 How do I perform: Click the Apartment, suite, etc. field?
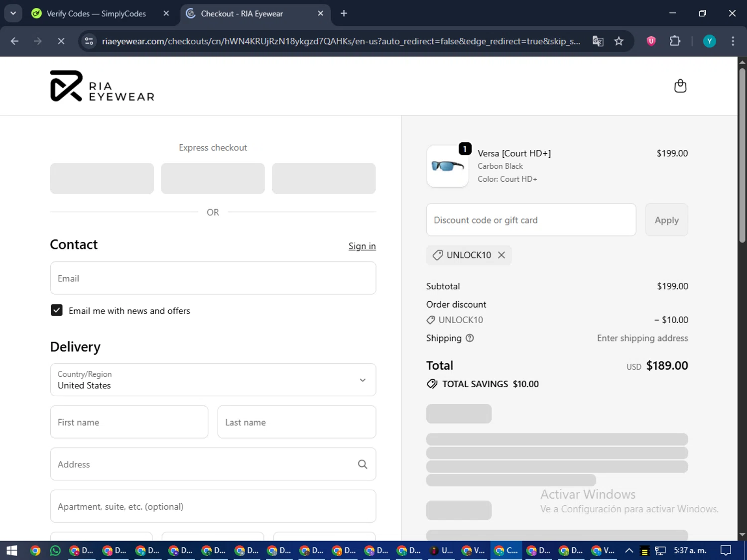pos(213,506)
